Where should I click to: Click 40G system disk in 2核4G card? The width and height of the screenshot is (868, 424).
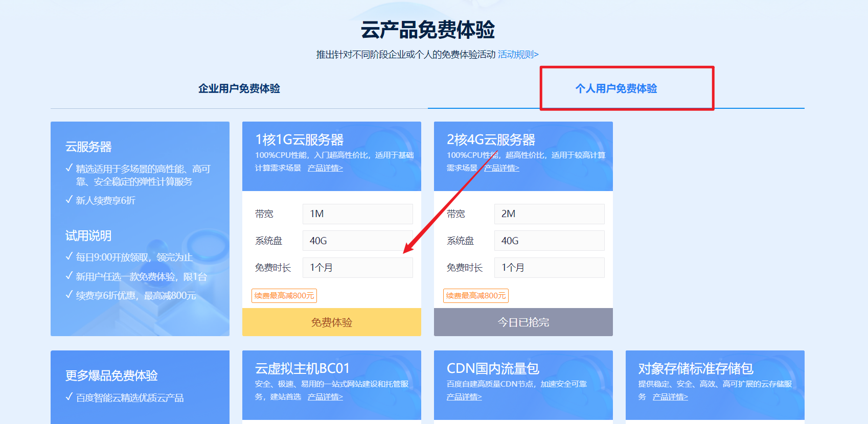tap(550, 241)
